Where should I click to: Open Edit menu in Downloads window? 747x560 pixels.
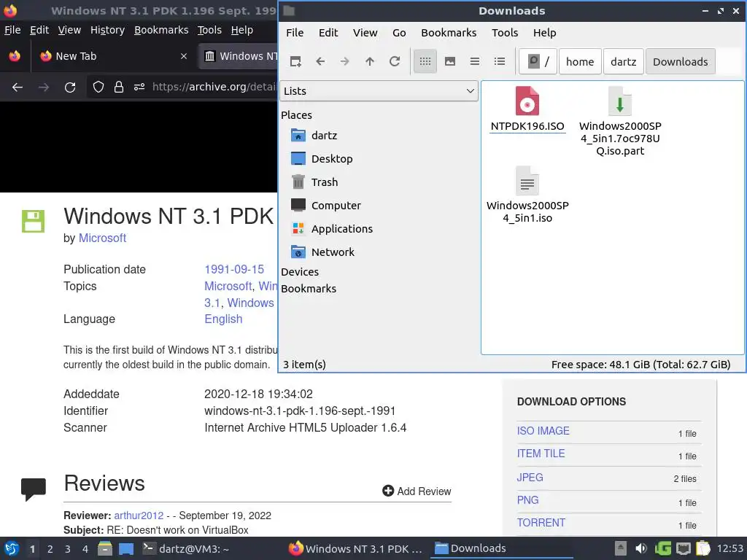[328, 33]
